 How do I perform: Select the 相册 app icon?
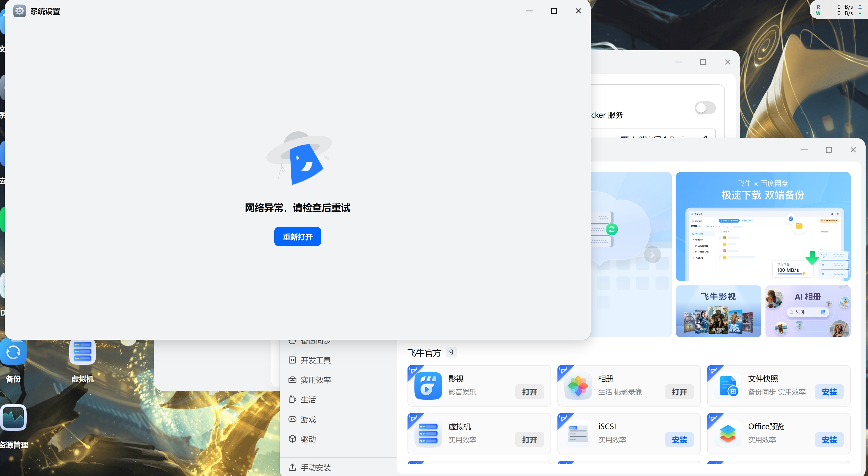(x=577, y=386)
